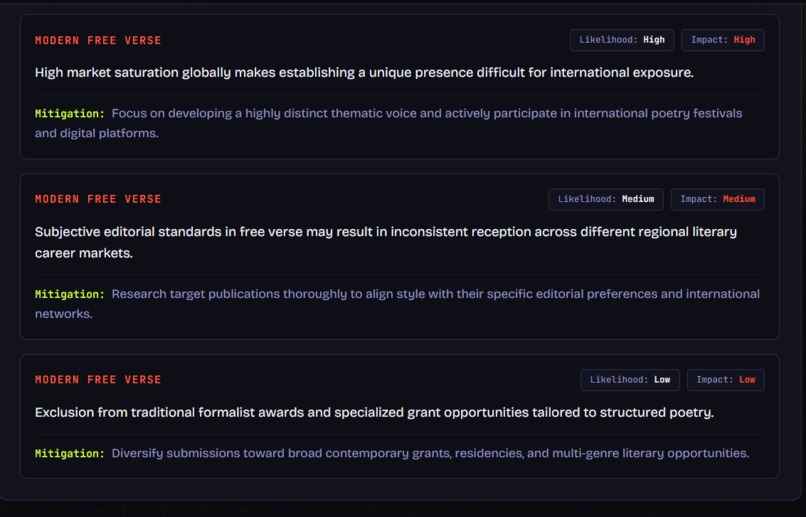806x517 pixels.
Task: Click the Likelihood: High badge
Action: [x=622, y=40]
